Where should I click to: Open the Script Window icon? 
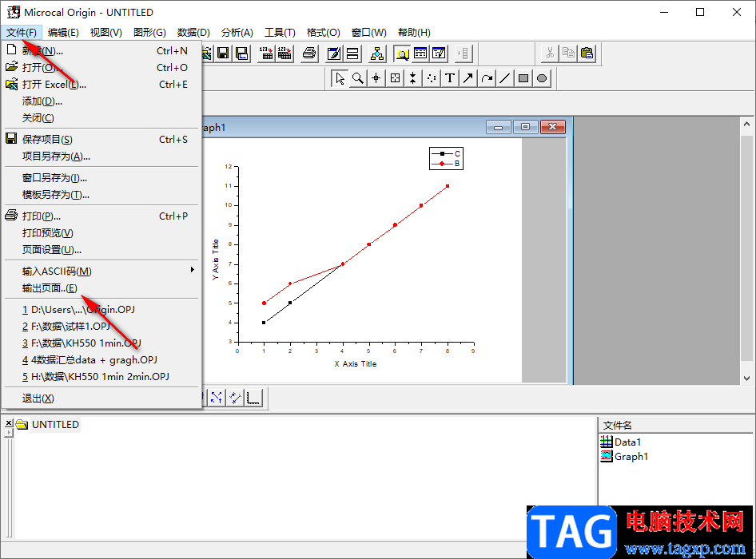pos(440,53)
